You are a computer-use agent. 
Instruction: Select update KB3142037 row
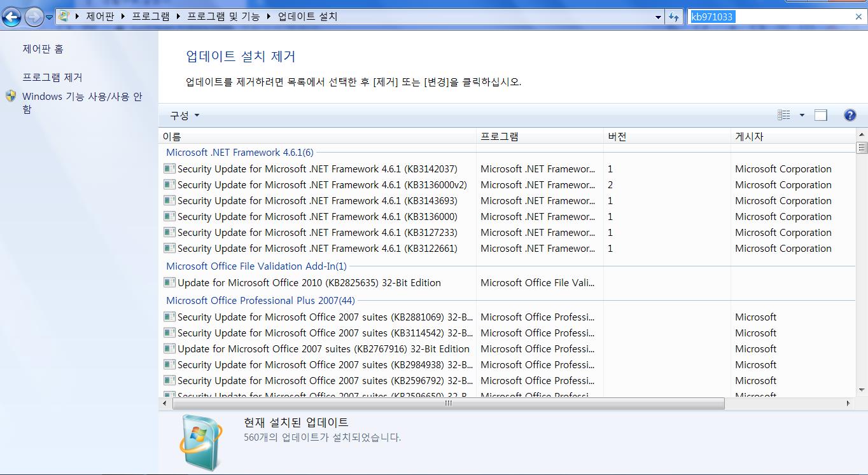click(508, 169)
